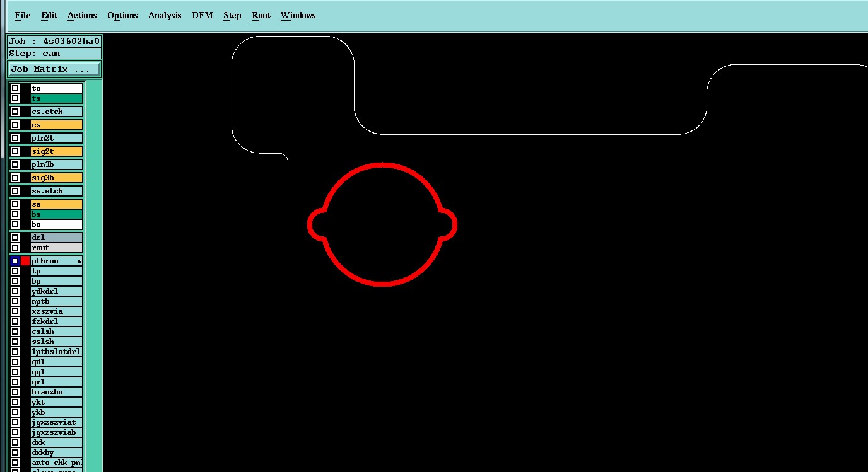The image size is (868, 472).
Task: Open the Analysis menu
Action: (x=165, y=15)
